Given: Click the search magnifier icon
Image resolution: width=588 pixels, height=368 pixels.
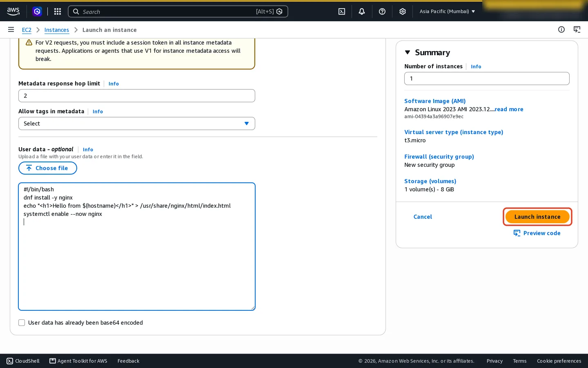Looking at the screenshot, I should pos(76,11).
